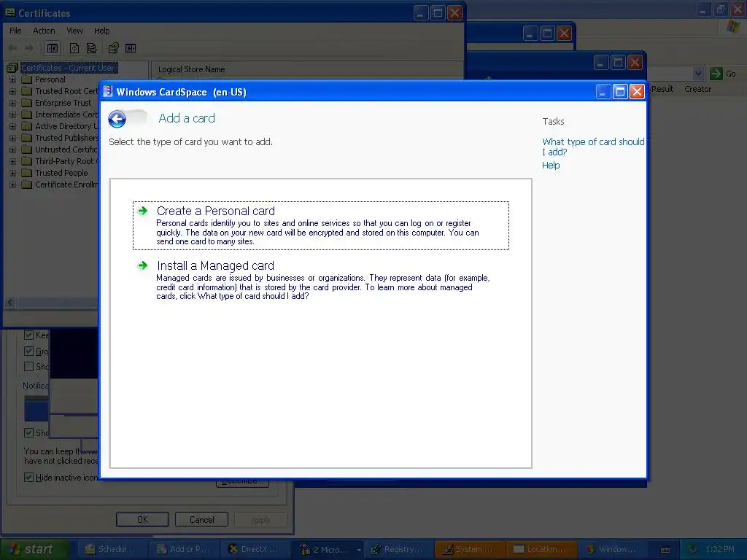Switch to Window... taskbar item
Viewport: 747px width, 560px height.
(613, 550)
